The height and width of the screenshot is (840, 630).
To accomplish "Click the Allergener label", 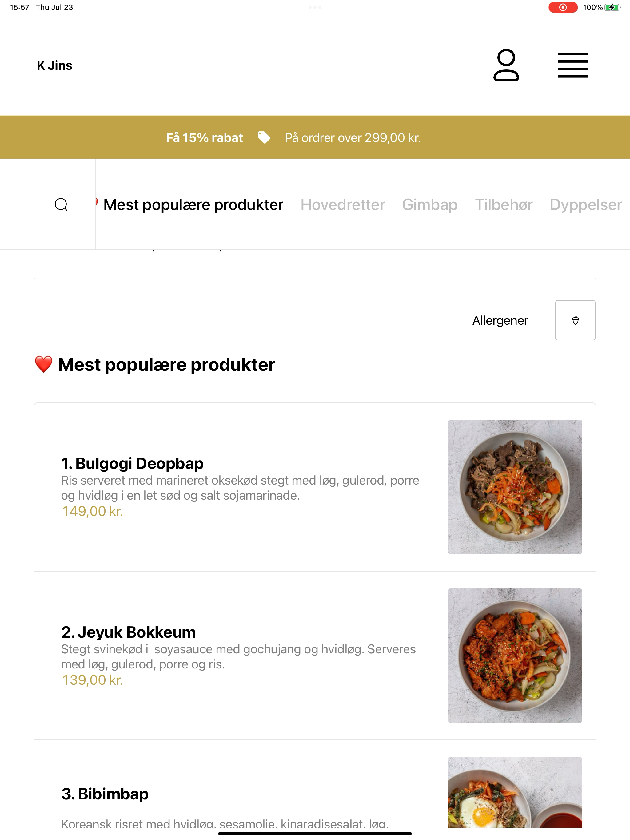I will [500, 320].
